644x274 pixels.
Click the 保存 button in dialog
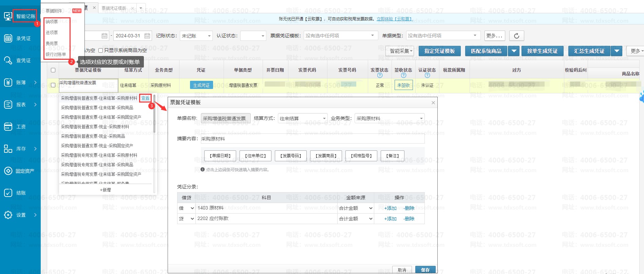[x=425, y=270]
